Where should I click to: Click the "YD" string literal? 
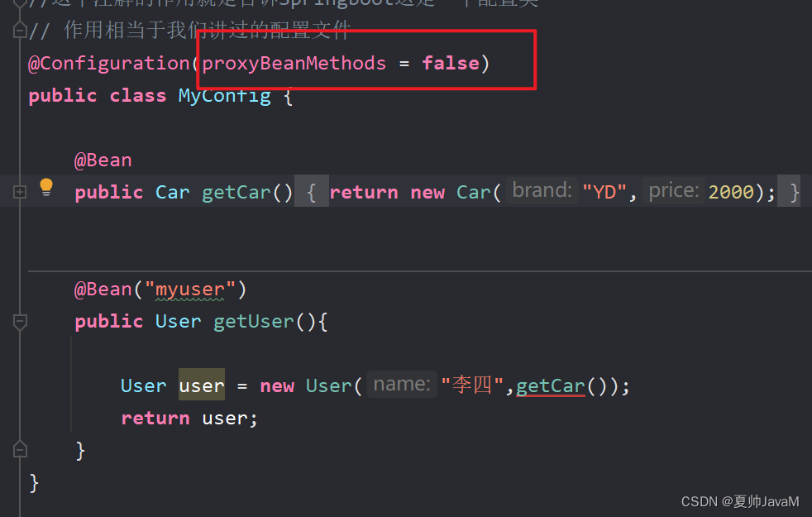(x=604, y=191)
